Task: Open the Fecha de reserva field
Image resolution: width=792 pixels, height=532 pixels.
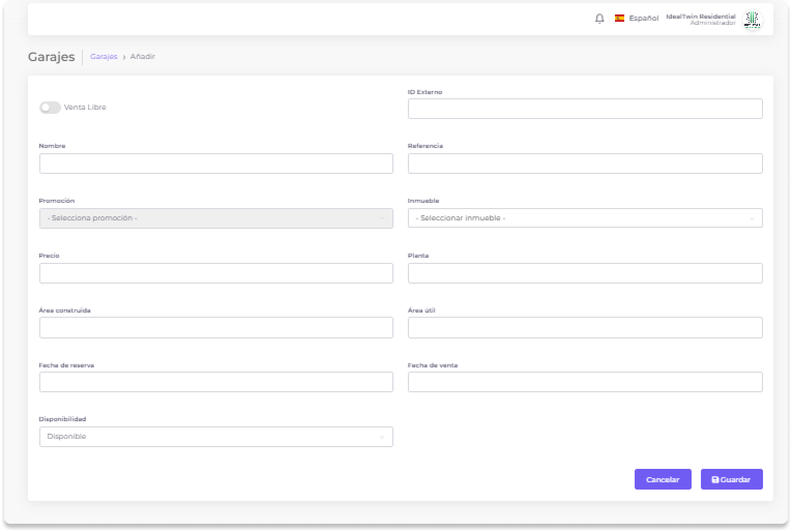Action: [x=216, y=382]
